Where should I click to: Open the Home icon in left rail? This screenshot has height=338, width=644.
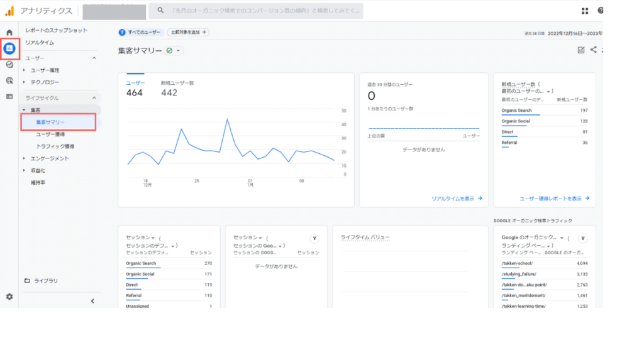[x=9, y=33]
